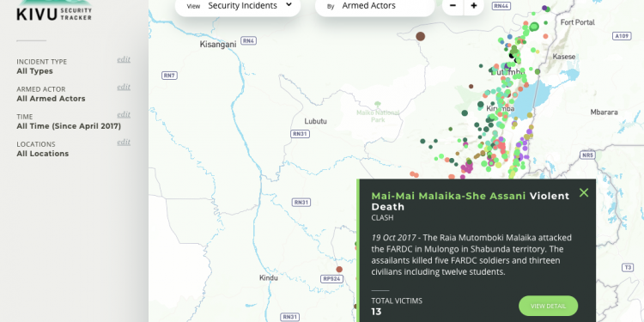Click the Kivu Security Tracker logo
644x322 pixels.
(x=54, y=10)
